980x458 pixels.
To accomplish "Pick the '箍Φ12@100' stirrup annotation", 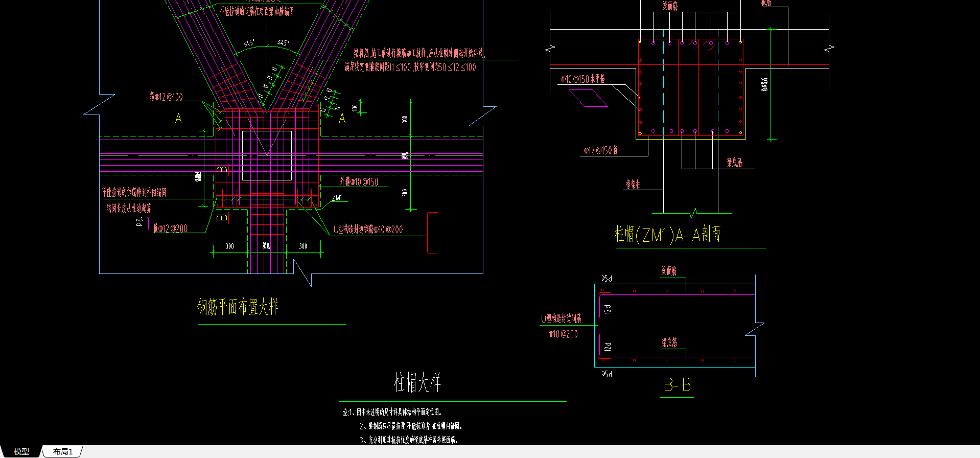I will click(x=166, y=97).
